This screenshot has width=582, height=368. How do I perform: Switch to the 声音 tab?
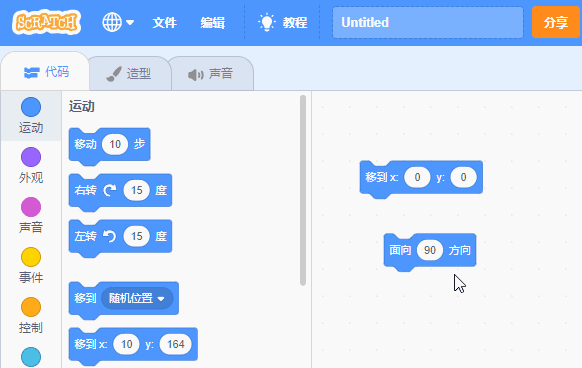point(211,74)
